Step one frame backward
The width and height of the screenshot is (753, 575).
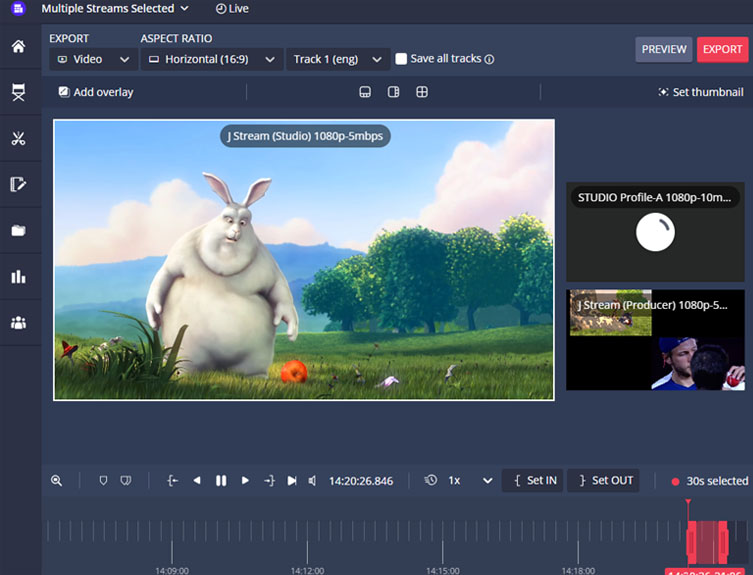[197, 480]
